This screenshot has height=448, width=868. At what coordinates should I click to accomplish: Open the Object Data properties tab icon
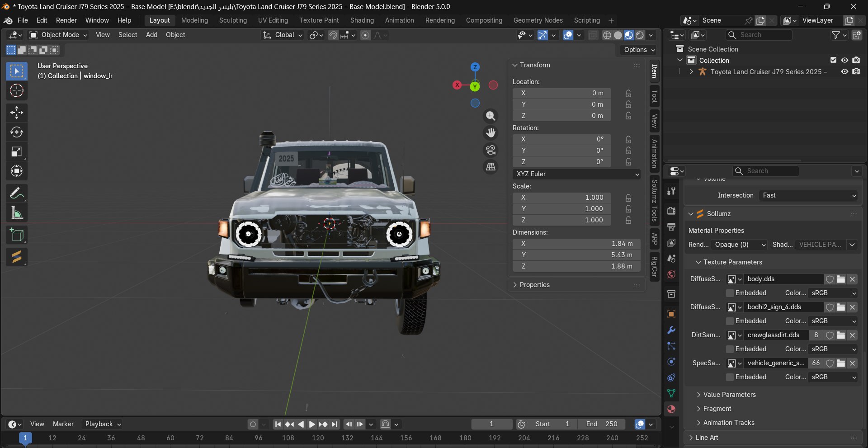coord(671,393)
